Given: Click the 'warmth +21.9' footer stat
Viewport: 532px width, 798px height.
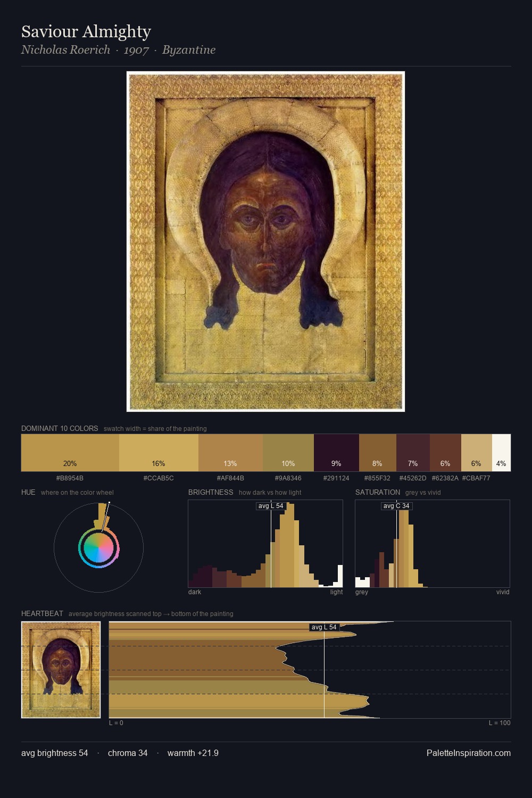Looking at the screenshot, I should click(x=193, y=753).
